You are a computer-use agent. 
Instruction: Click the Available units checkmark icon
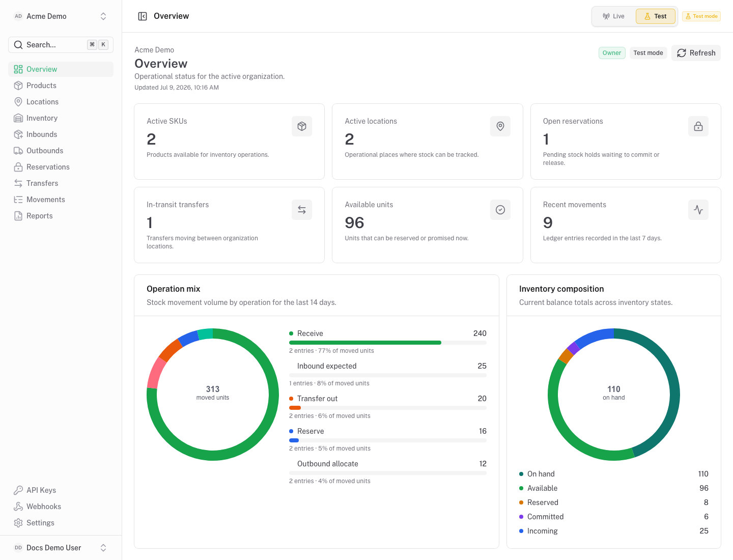[x=500, y=210]
